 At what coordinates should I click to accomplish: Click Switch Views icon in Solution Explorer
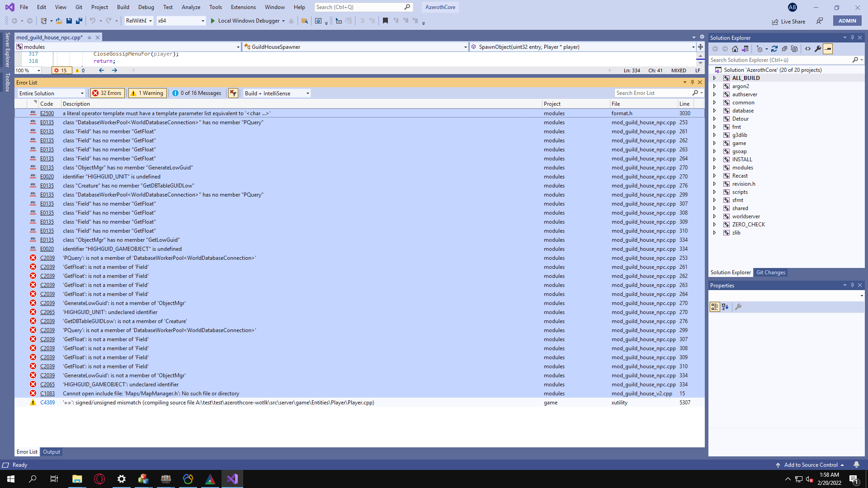(x=745, y=49)
